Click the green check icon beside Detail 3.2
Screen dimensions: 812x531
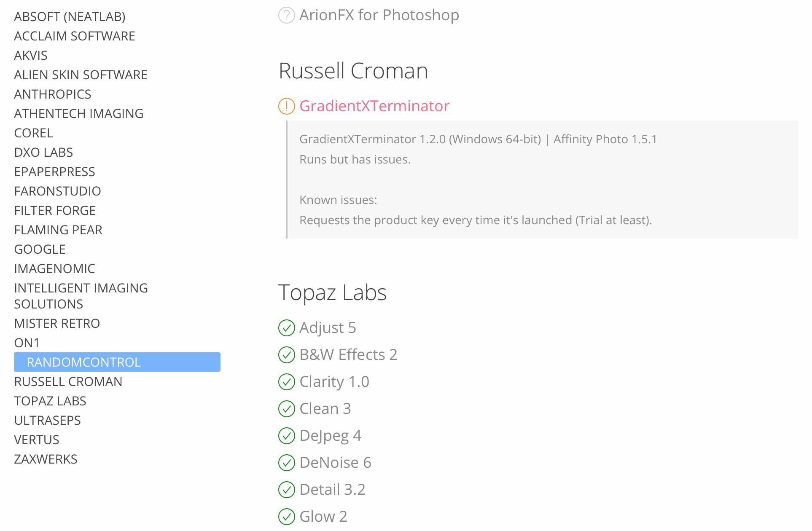point(286,490)
